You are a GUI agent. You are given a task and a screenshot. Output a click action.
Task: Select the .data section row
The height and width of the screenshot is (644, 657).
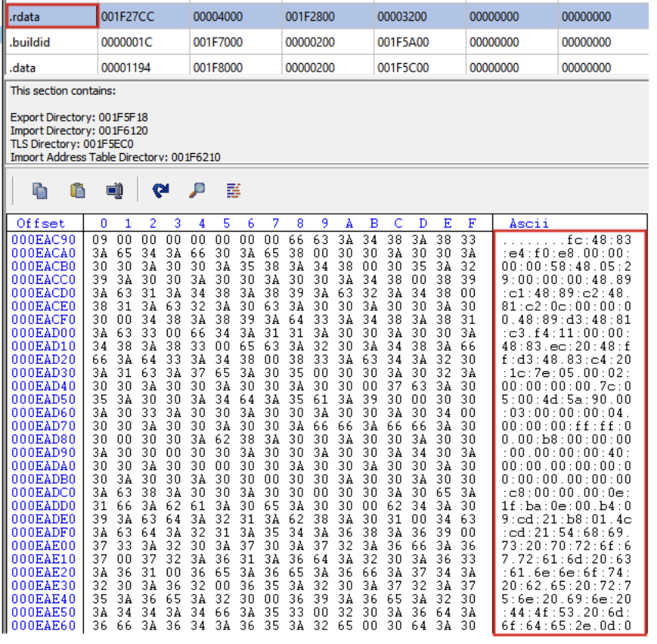(x=327, y=67)
